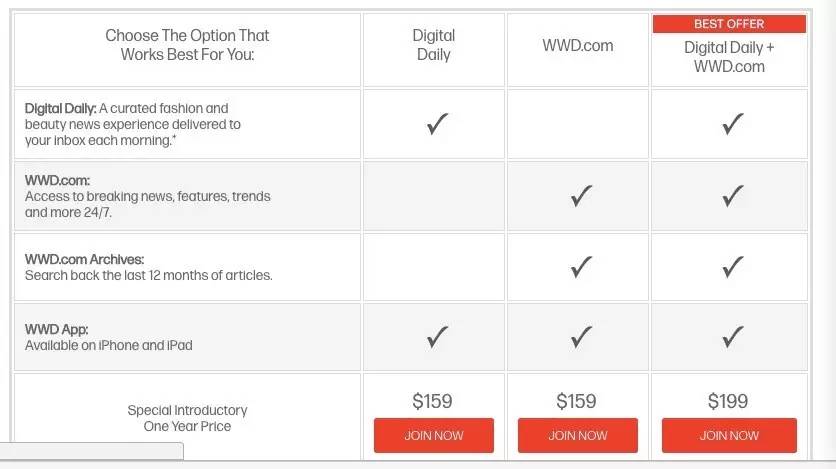Viewport: 836px width, 469px height.
Task: Select the Digital Daily + WWD.com column header
Action: pyautogui.click(x=729, y=57)
